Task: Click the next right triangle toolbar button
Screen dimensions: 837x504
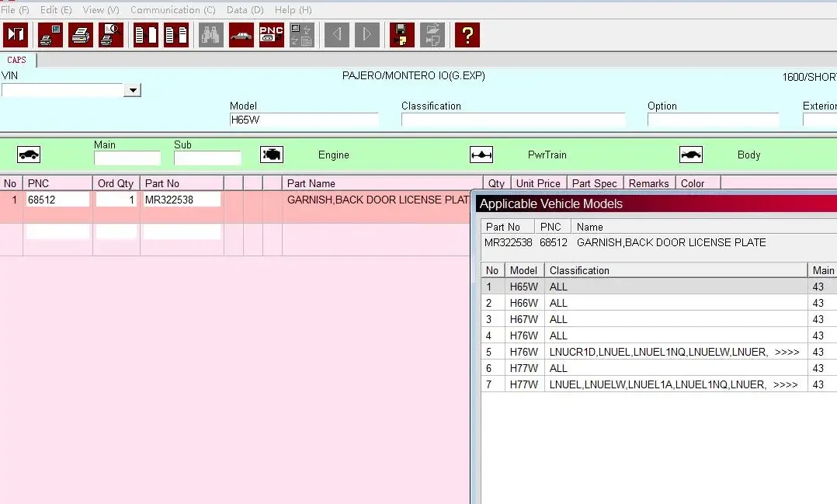Action: coord(367,35)
